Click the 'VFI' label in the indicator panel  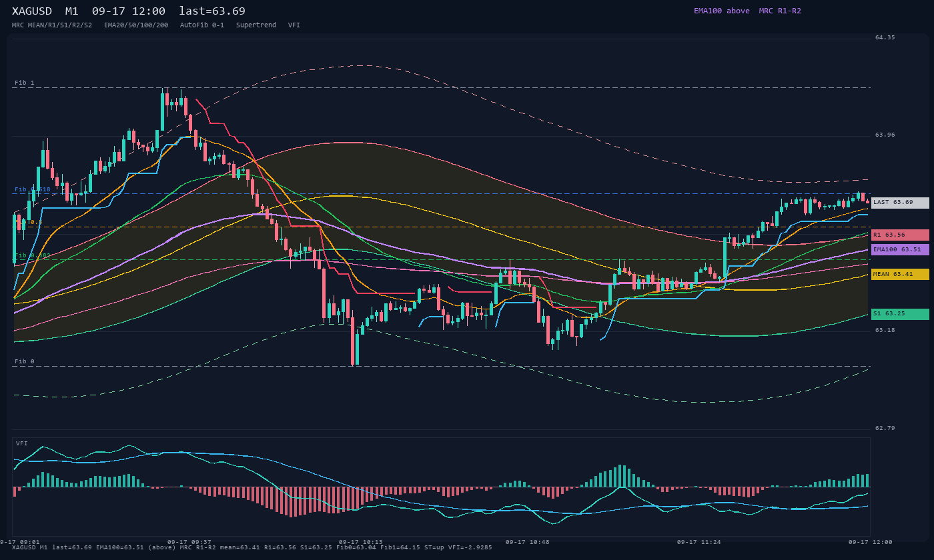point(22,443)
